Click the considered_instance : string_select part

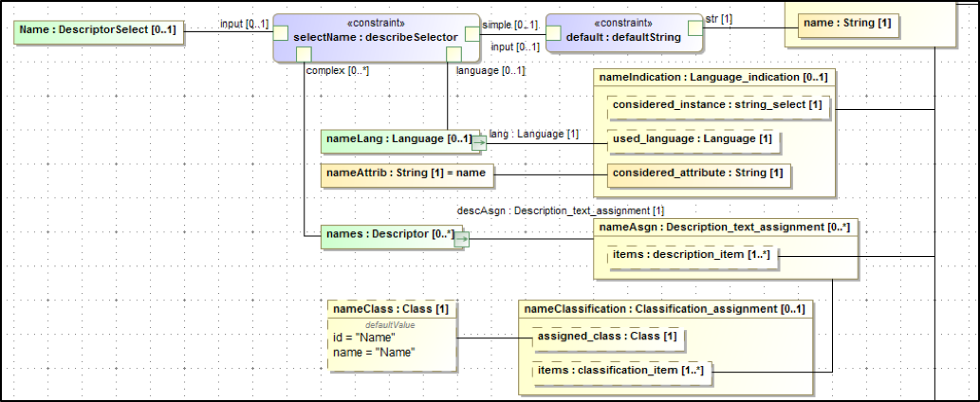point(716,104)
